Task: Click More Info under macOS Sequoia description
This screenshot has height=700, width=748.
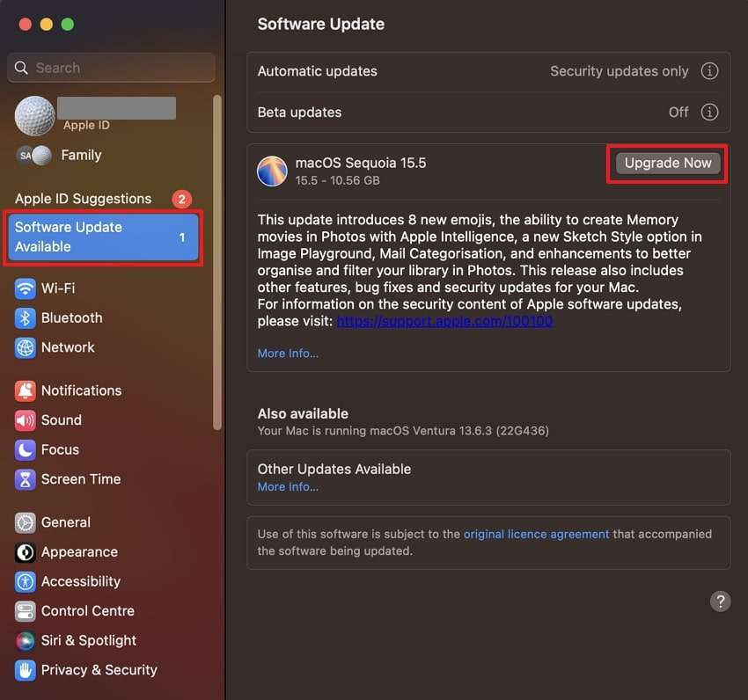Action: [288, 354]
